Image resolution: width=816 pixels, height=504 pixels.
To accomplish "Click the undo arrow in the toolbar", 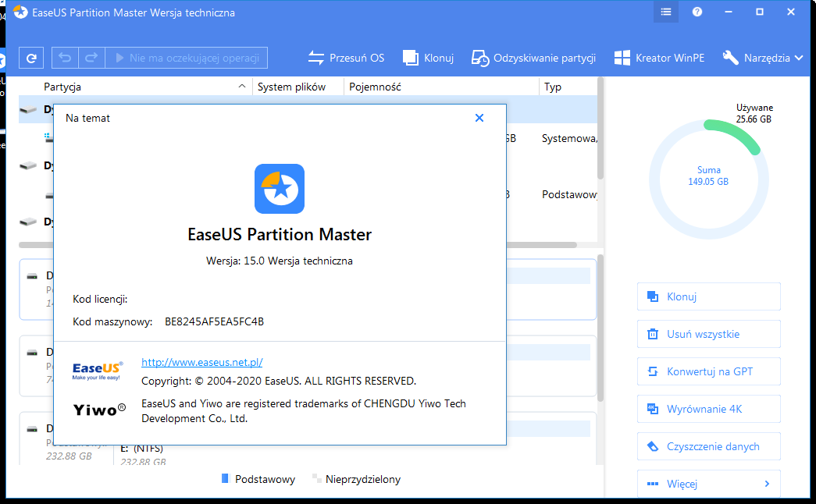I will tap(65, 58).
